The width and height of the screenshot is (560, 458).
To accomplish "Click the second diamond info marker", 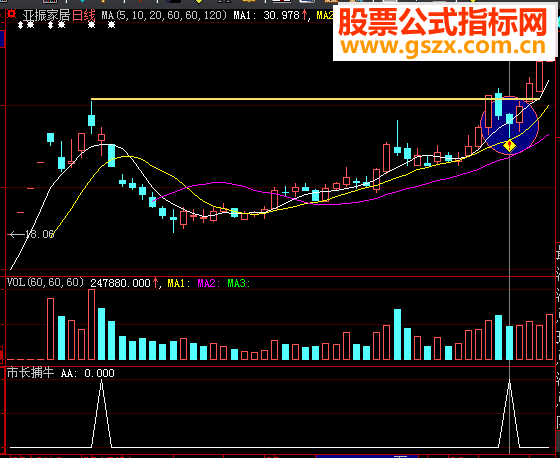I will pyautogui.click(x=51, y=25).
